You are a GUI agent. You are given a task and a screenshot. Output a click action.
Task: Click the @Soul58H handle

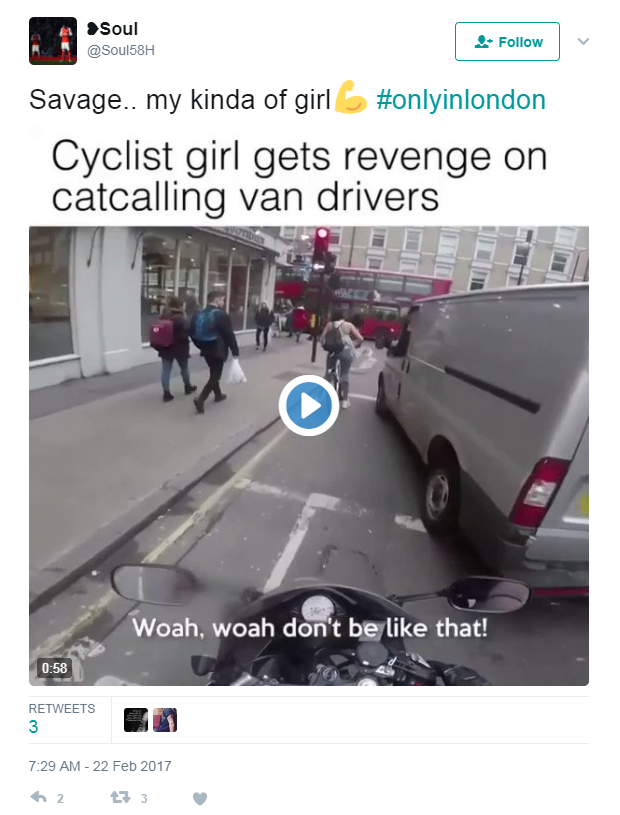tap(121, 51)
